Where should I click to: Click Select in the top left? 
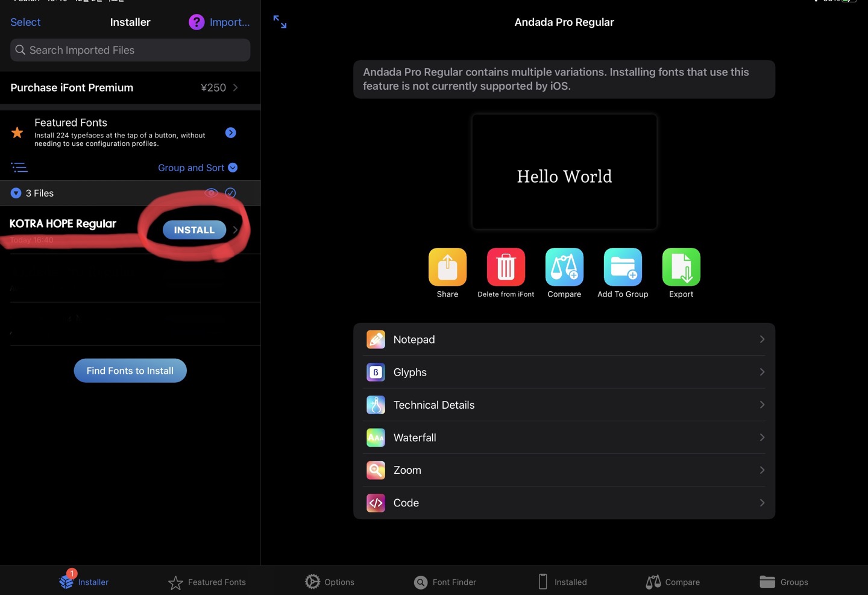coord(25,22)
